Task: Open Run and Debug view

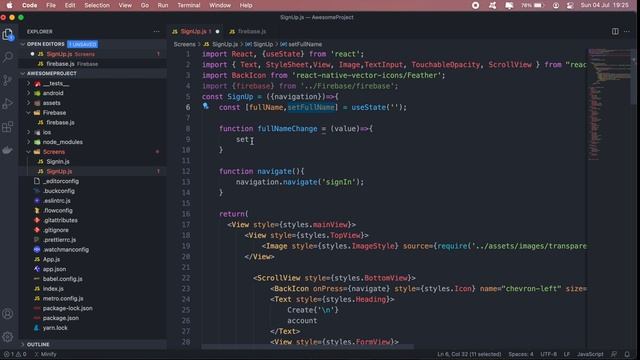Action: 8,104
